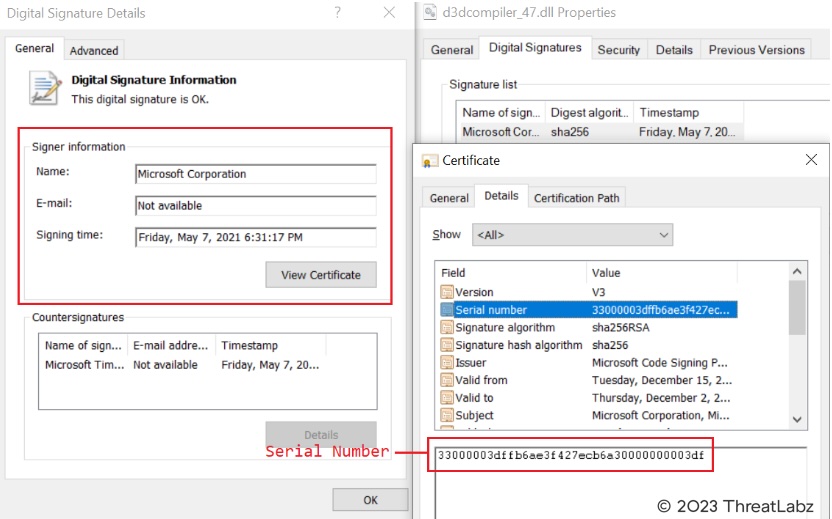The image size is (832, 519).
Task: Switch to the Security tab
Action: [618, 50]
